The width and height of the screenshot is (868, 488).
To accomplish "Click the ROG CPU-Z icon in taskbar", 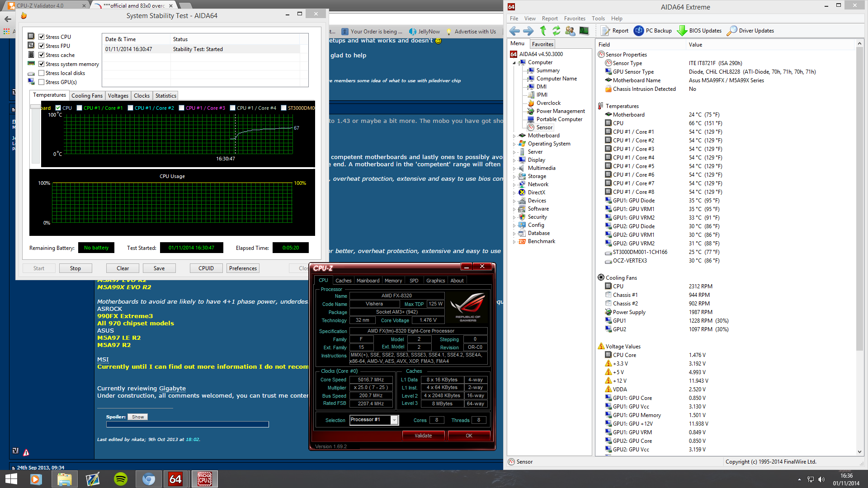I will tap(204, 479).
